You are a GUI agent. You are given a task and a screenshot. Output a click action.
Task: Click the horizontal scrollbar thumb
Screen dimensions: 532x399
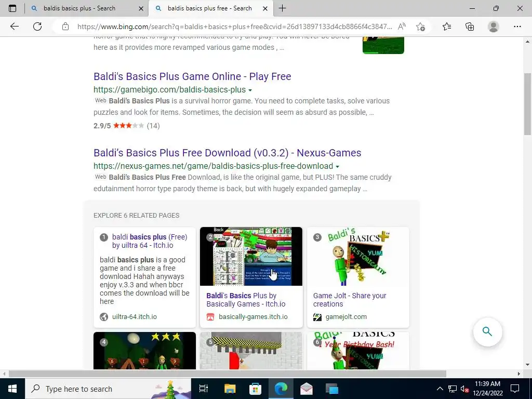tap(228, 374)
